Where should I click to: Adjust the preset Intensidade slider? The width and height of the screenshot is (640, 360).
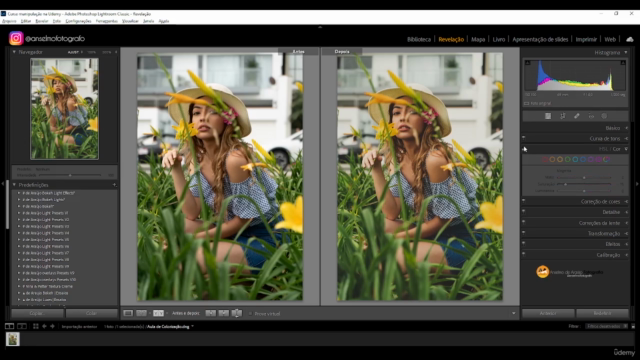pyautogui.click(x=70, y=175)
